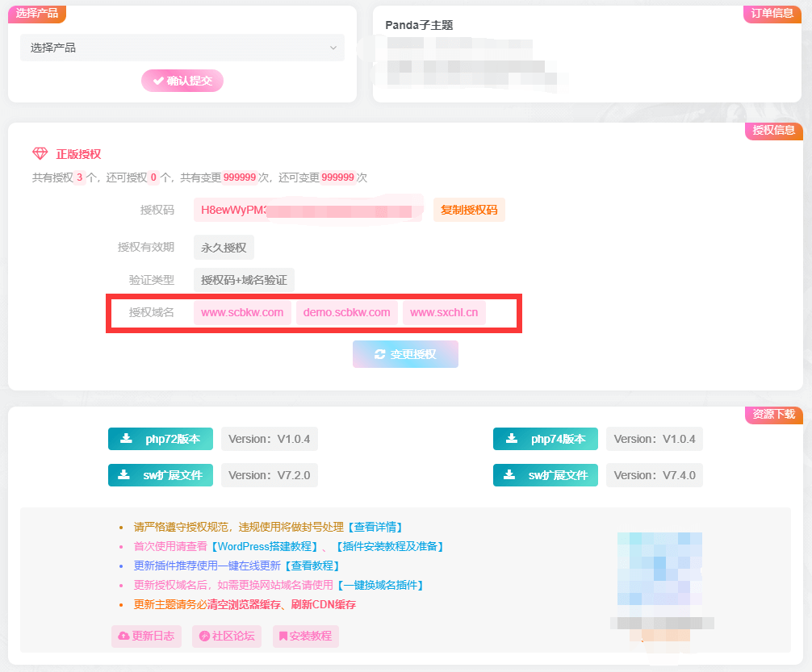This screenshot has width=812, height=672.
Task: Open the 安装教程 install guide button
Action: [x=306, y=637]
